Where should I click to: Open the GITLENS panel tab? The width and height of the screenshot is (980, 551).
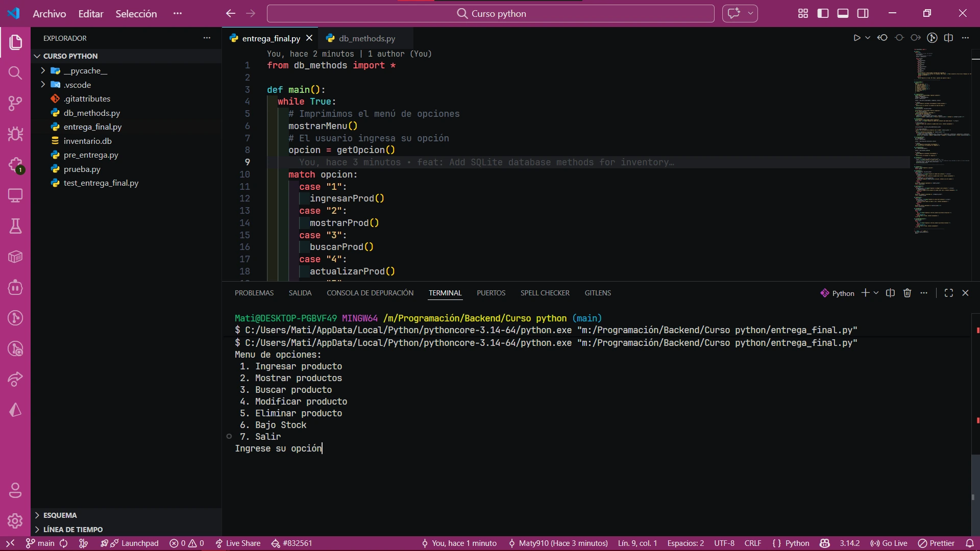598,293
